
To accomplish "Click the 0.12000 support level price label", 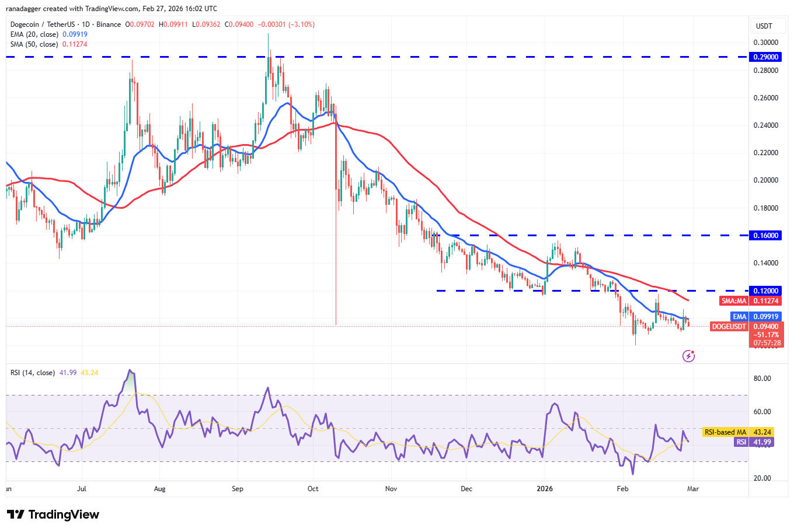I will tap(765, 290).
